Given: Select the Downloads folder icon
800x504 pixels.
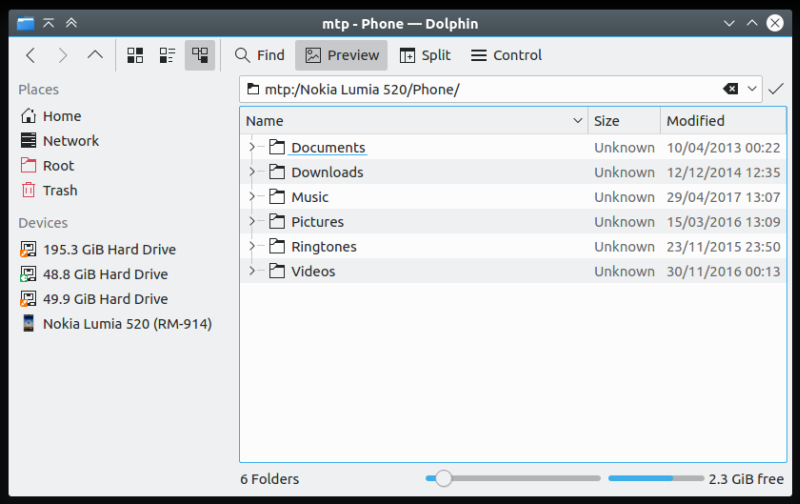Looking at the screenshot, I should pos(277,172).
